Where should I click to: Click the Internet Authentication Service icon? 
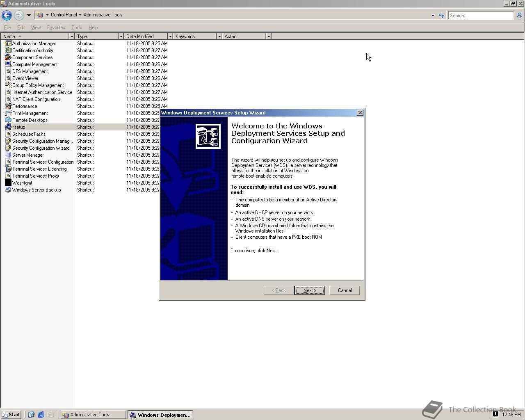coord(8,92)
